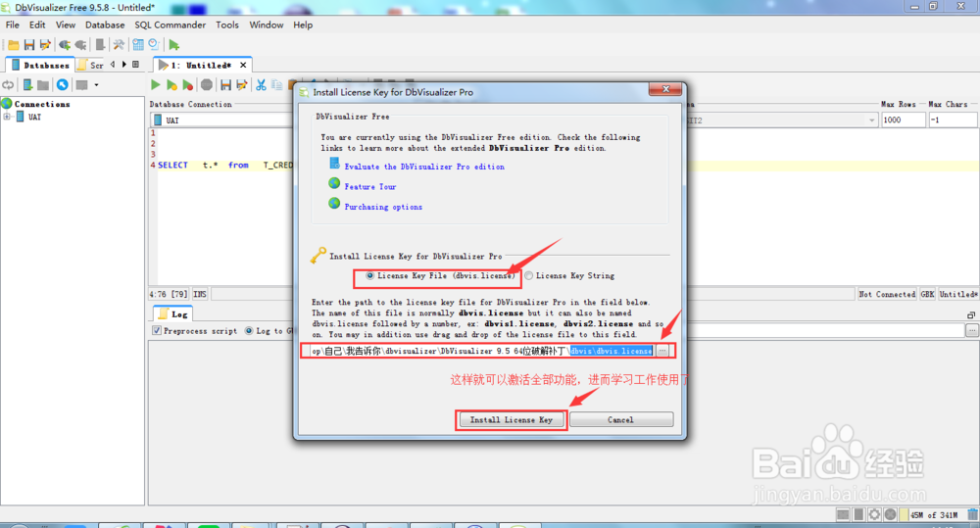Click the license key file path field
Viewport: 980px width, 528px height.
pyautogui.click(x=482, y=351)
